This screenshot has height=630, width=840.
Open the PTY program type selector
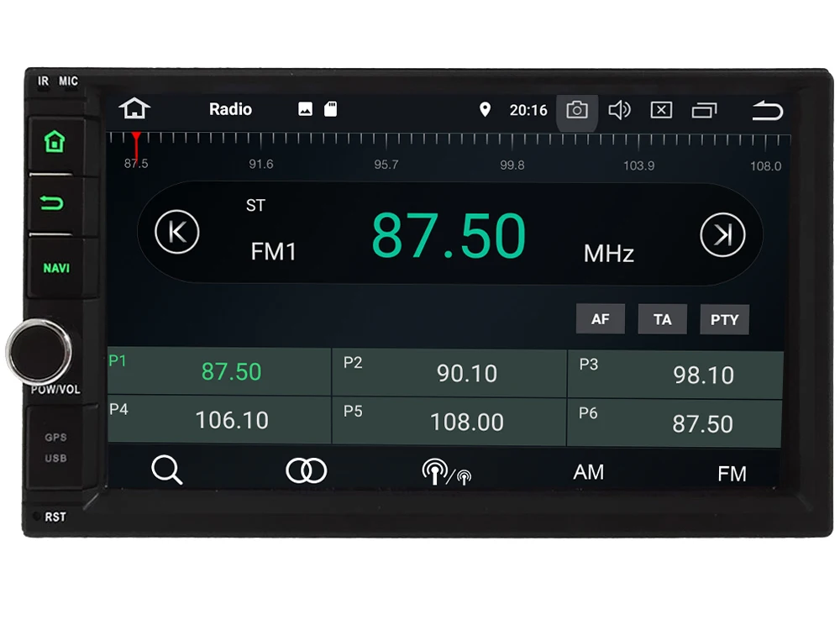click(724, 320)
